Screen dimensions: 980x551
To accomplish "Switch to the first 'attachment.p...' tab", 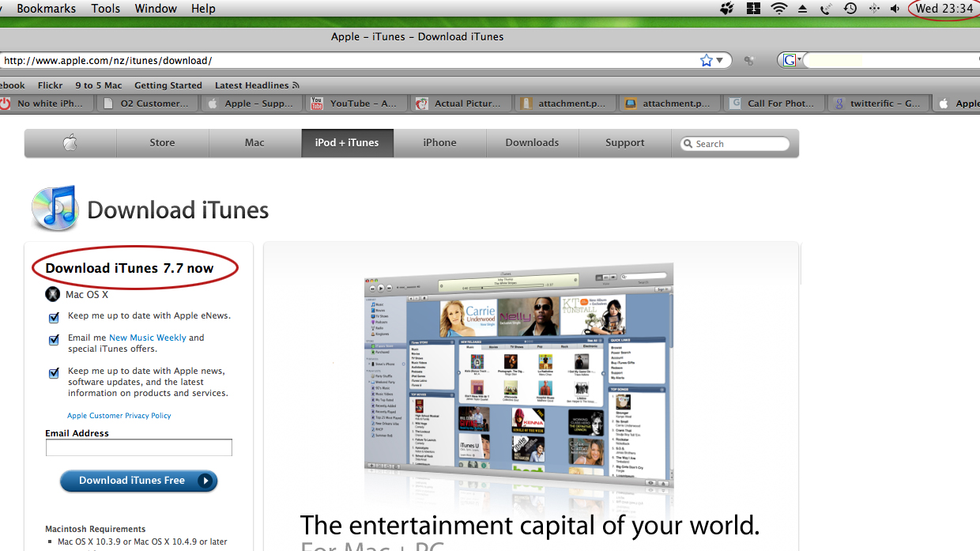I will (566, 104).
